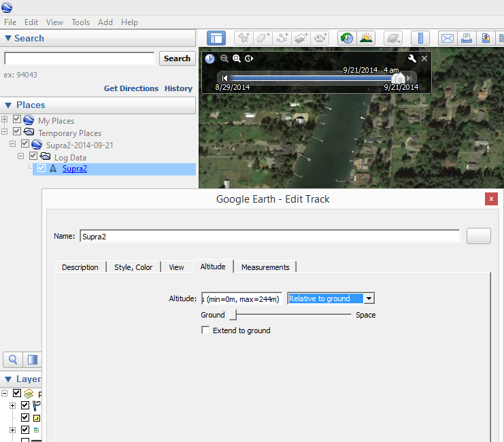Collapse the Places panel

(8, 105)
